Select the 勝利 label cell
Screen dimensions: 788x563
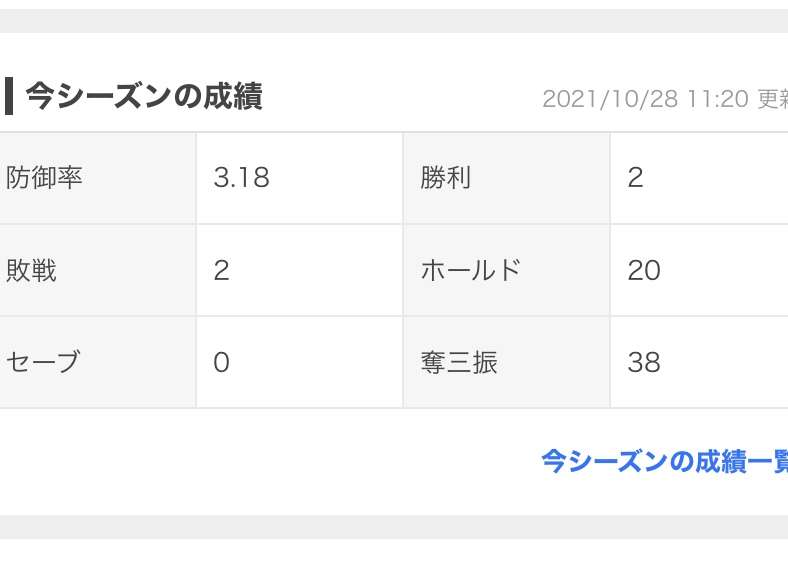coord(507,178)
